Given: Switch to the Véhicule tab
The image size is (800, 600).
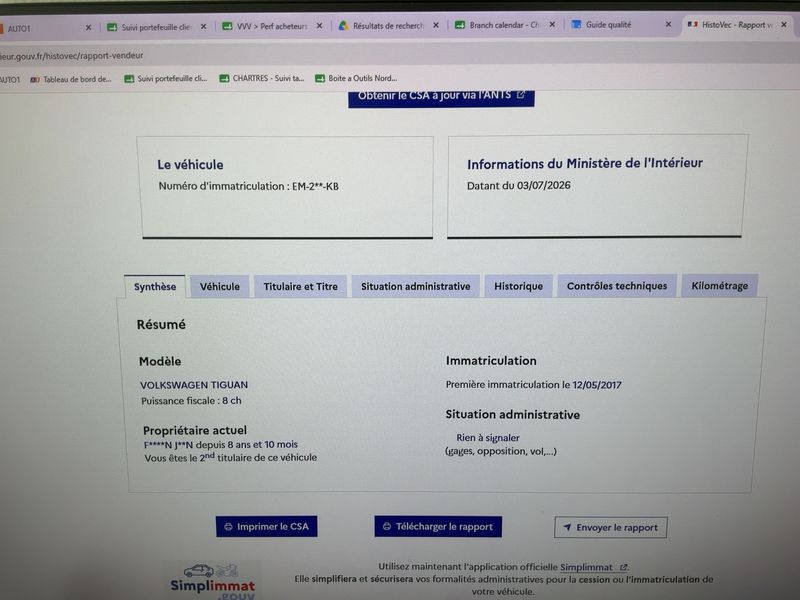Looking at the screenshot, I should click(x=219, y=287).
